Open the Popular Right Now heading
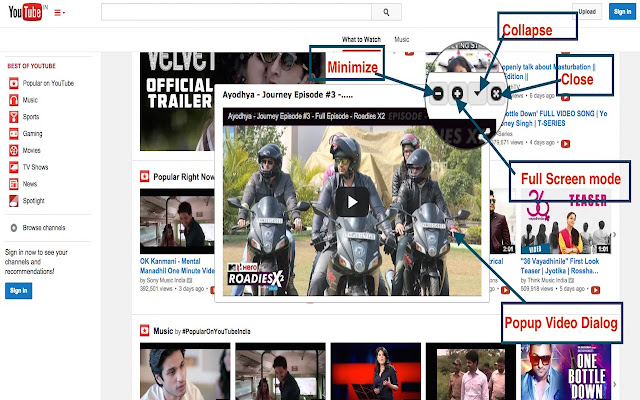The height and width of the screenshot is (400, 640). (184, 177)
